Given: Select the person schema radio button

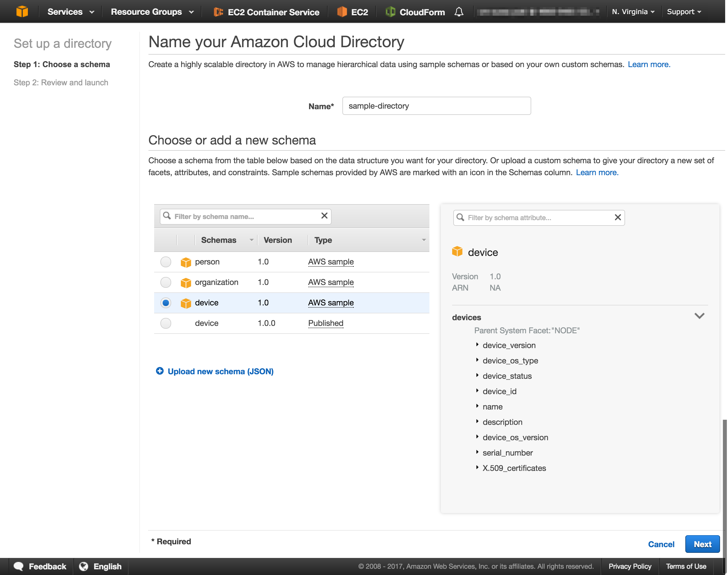Looking at the screenshot, I should [165, 262].
